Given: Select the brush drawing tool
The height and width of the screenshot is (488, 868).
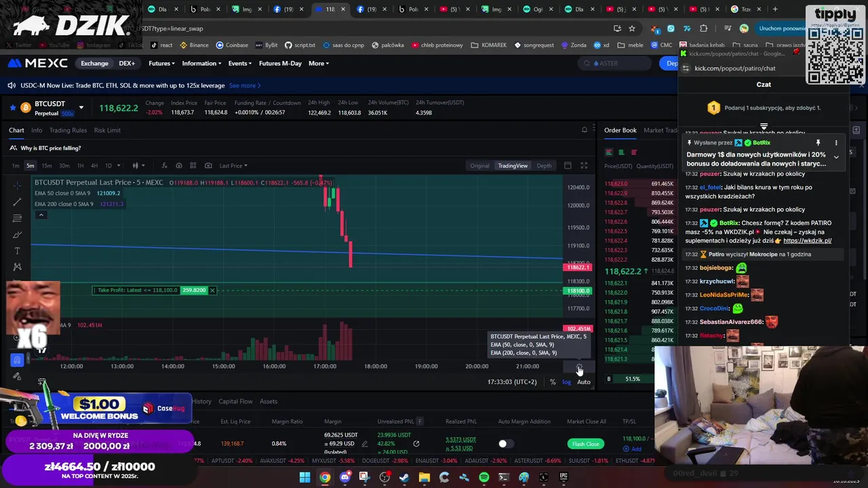Looking at the screenshot, I should coord(18,235).
